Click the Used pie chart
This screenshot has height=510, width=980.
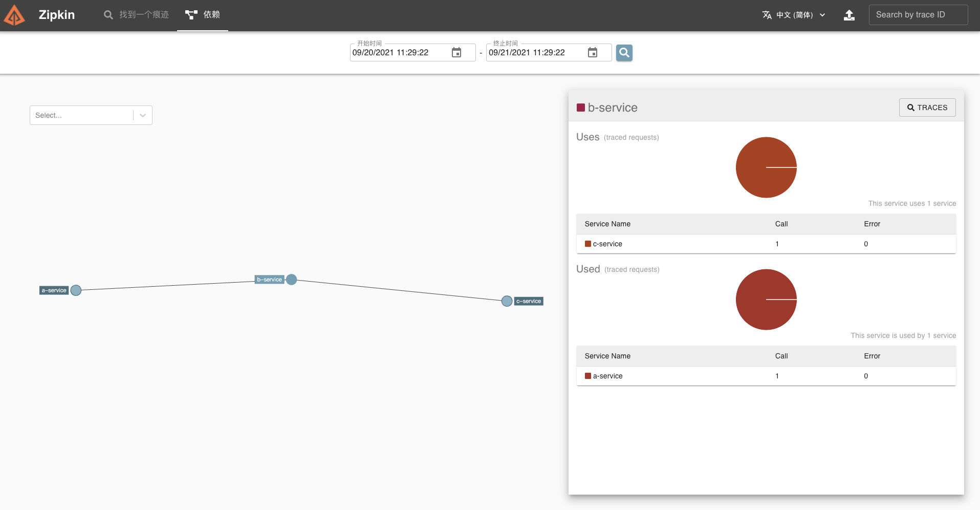tap(766, 300)
